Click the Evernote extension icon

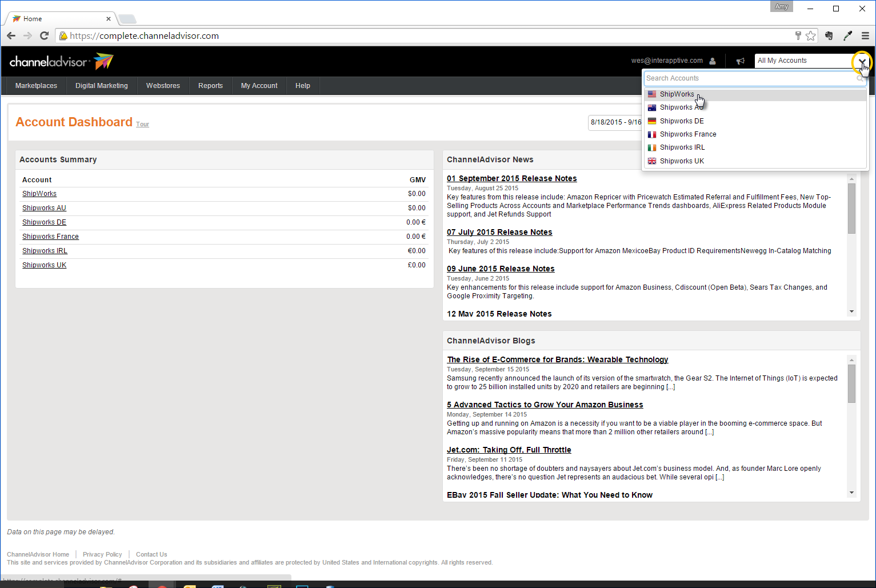coord(830,36)
